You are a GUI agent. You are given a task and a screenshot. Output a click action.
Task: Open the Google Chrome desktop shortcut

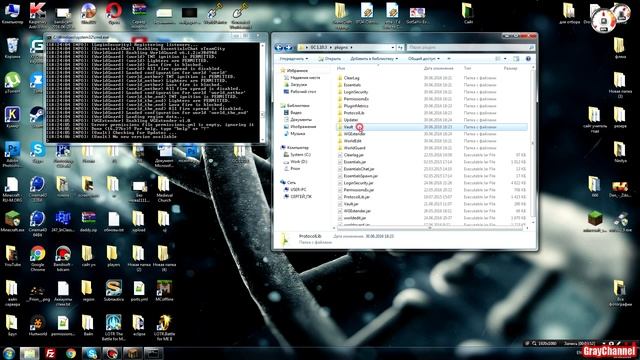click(x=38, y=259)
